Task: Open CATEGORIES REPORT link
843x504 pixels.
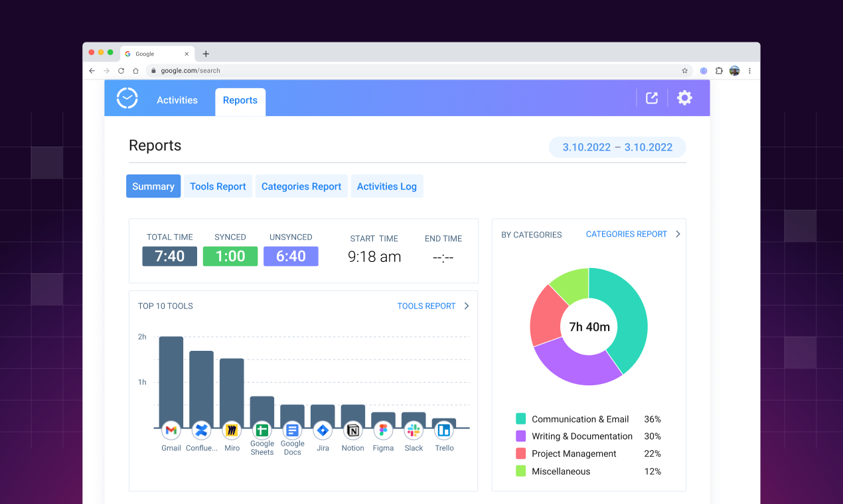Action: [x=627, y=234]
